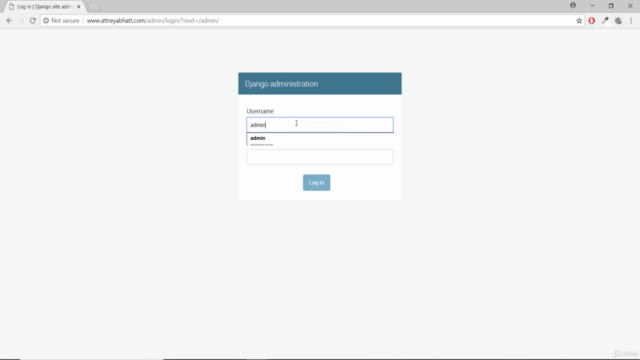Click the browser forward arrow
The height and width of the screenshot is (360, 640).
coord(21,21)
